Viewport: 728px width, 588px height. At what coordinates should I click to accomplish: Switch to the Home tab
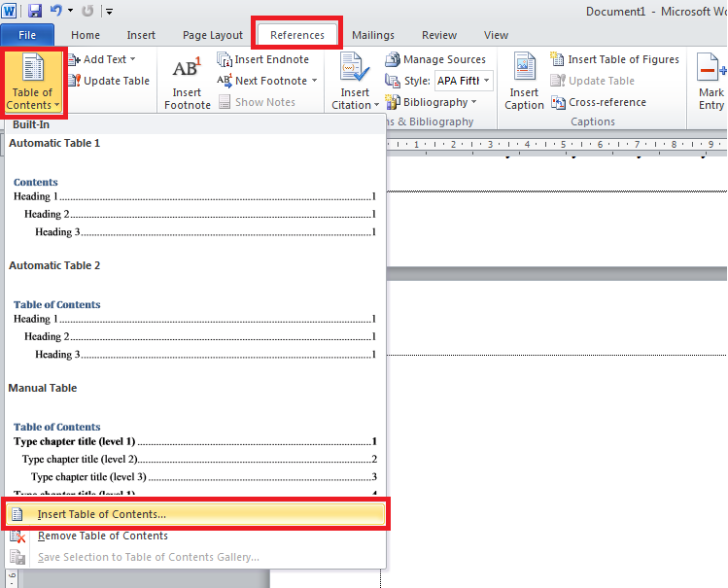click(86, 35)
